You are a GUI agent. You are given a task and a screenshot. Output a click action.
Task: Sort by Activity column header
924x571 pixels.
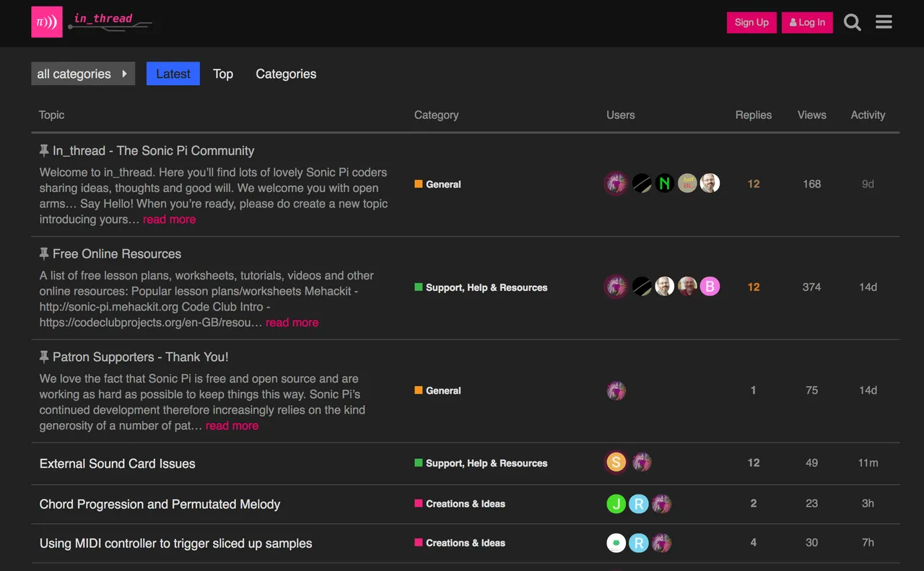[x=868, y=115]
